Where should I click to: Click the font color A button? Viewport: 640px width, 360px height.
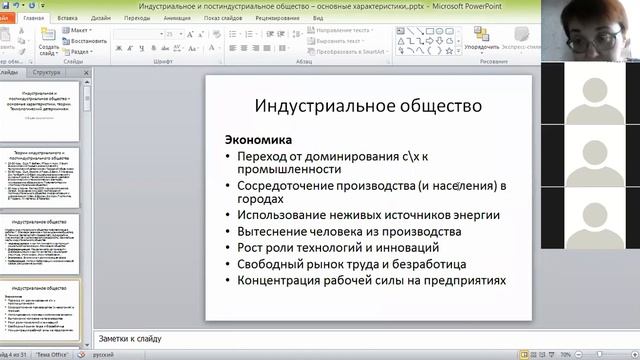click(211, 48)
